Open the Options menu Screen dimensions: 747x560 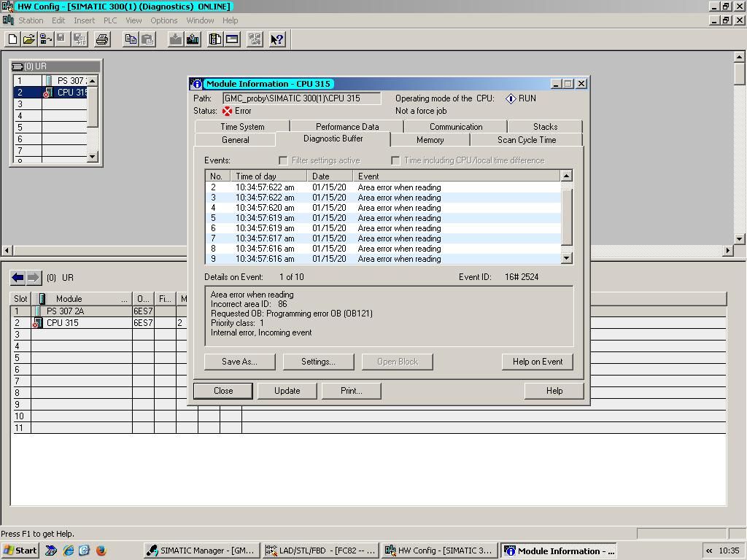(x=164, y=20)
